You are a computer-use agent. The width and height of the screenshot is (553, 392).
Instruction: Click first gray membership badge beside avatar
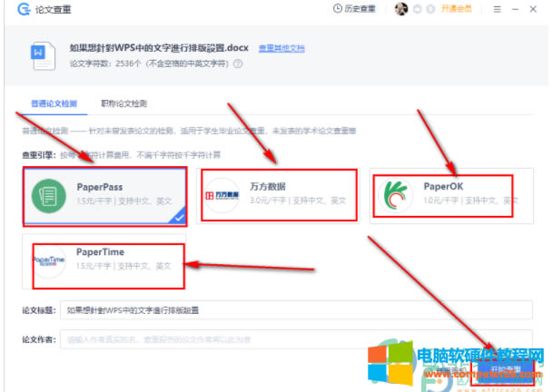tap(417, 9)
